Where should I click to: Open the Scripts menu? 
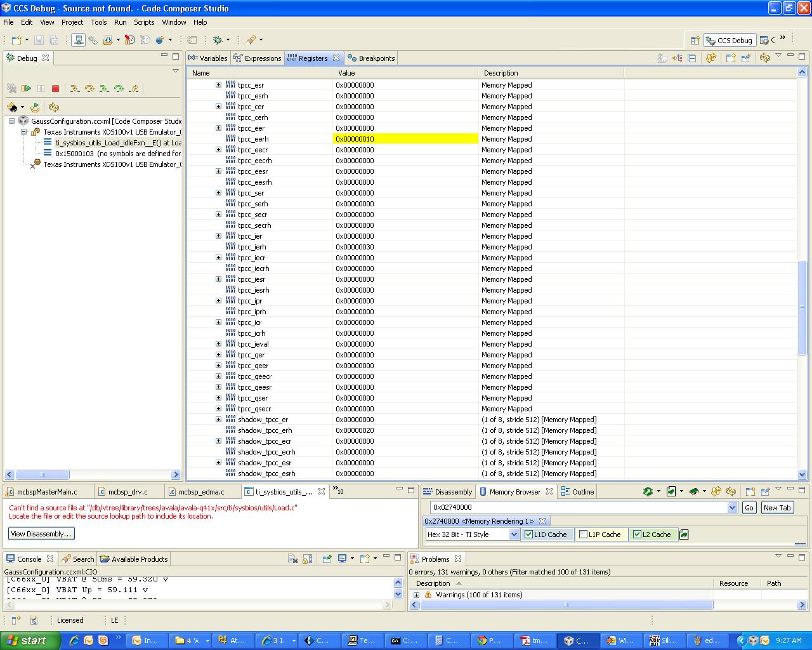click(x=144, y=22)
